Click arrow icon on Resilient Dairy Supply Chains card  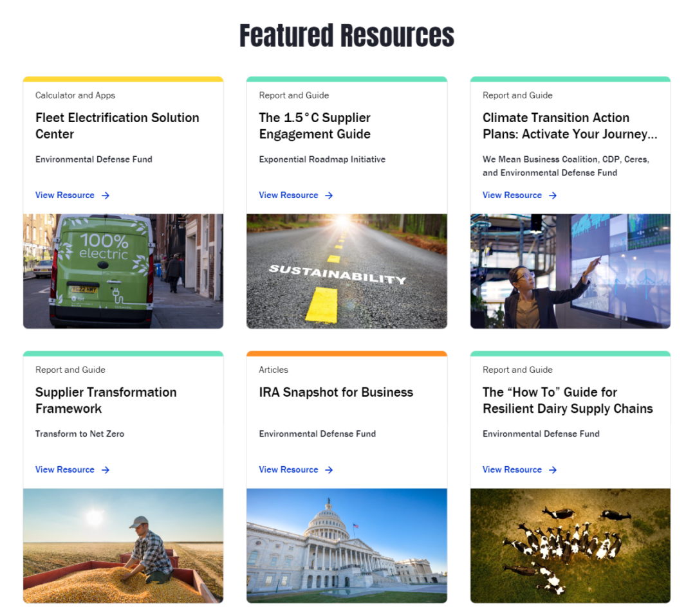(553, 470)
